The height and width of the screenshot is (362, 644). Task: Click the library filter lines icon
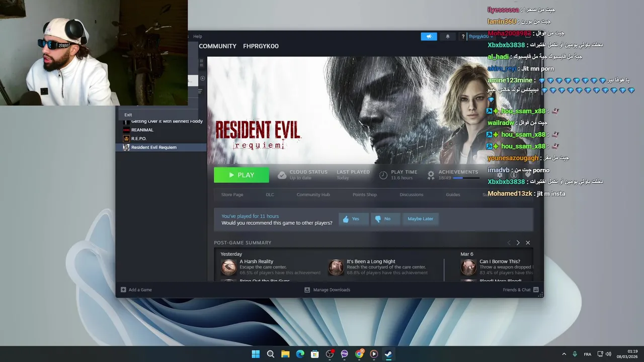(x=200, y=91)
